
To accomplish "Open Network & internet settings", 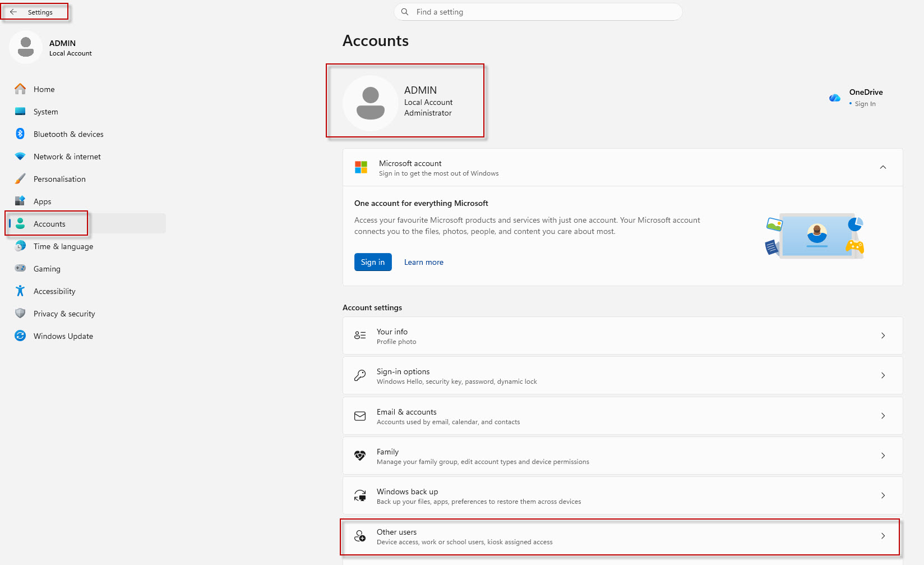I will (87, 157).
